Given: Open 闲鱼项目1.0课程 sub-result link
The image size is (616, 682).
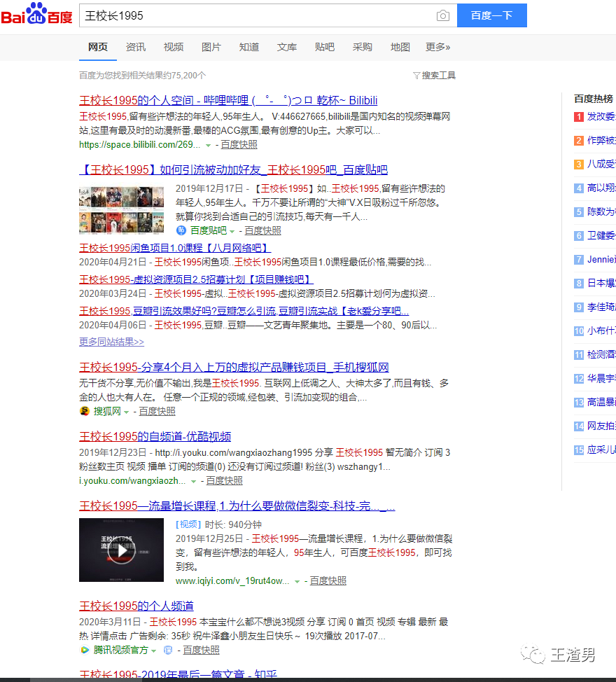Looking at the screenshot, I should click(175, 248).
